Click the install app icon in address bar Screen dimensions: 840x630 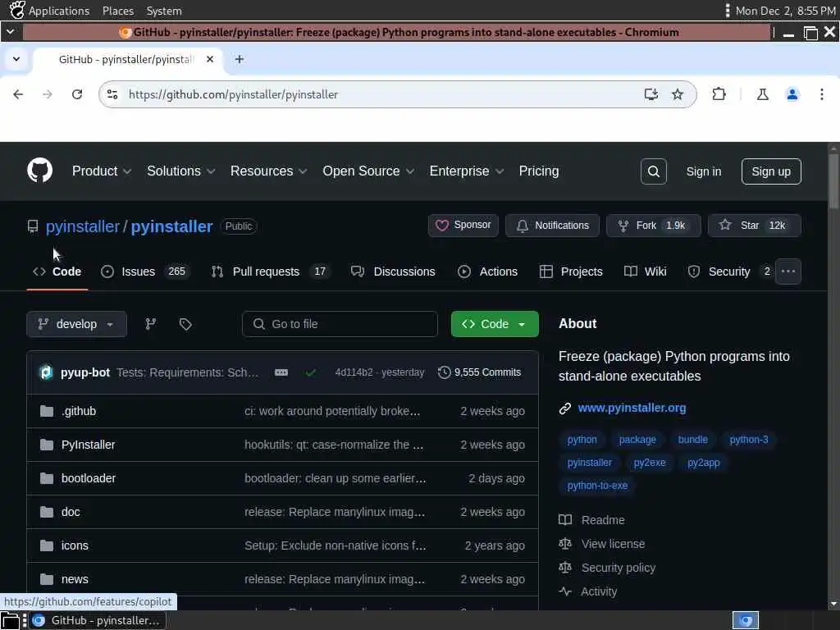[x=651, y=94]
